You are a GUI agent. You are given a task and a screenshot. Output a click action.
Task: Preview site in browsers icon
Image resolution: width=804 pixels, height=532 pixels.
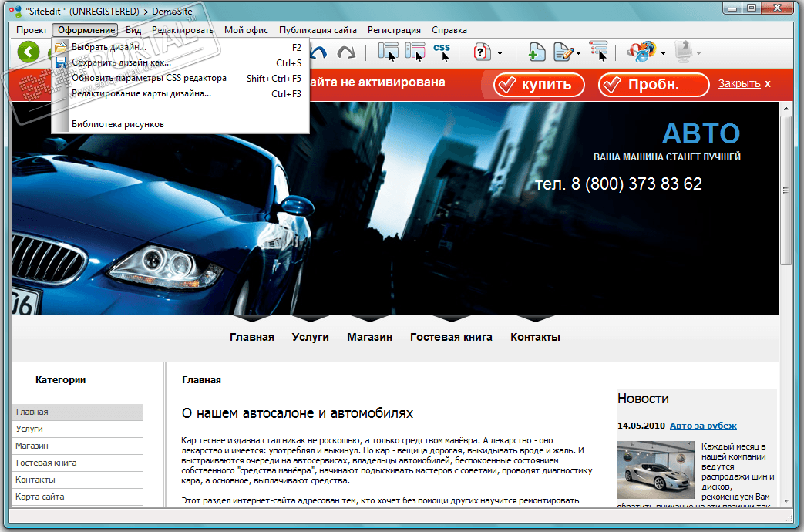click(641, 52)
